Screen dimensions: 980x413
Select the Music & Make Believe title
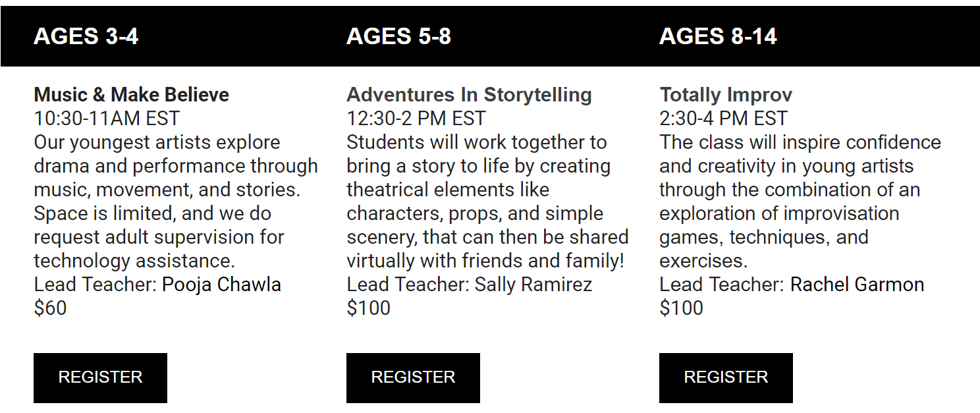click(132, 95)
